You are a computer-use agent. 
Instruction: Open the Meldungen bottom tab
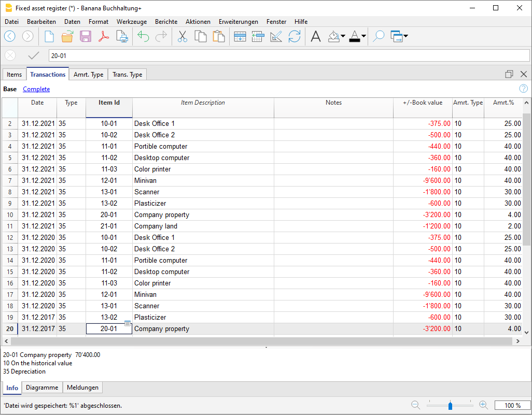tap(83, 388)
